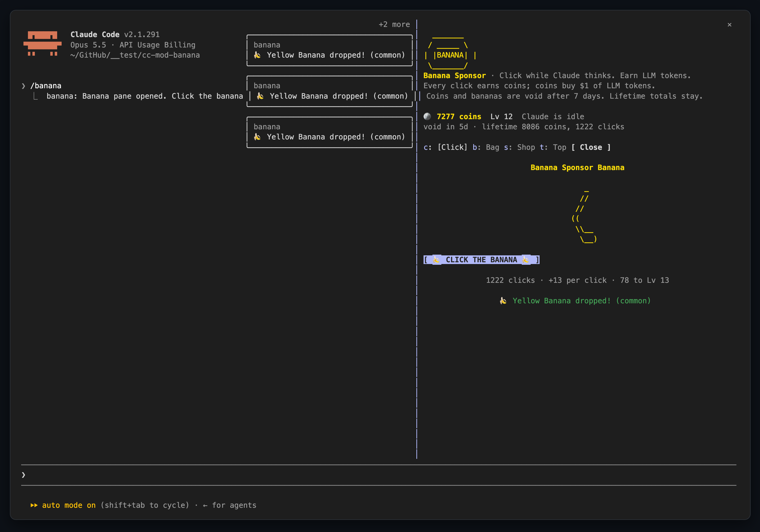Expand the +2 more notifications label
The image size is (760, 532).
(x=394, y=24)
